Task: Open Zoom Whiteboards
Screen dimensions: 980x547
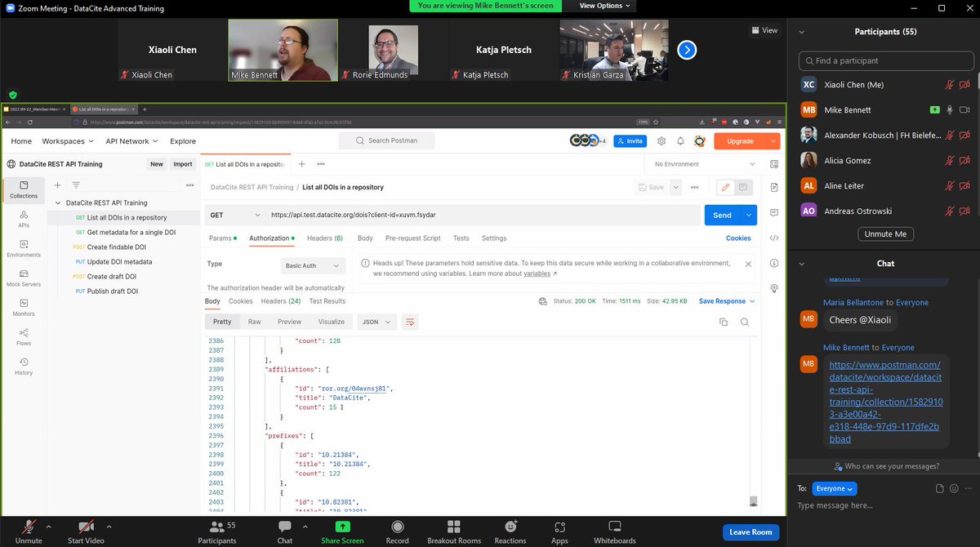Action: coord(614,531)
